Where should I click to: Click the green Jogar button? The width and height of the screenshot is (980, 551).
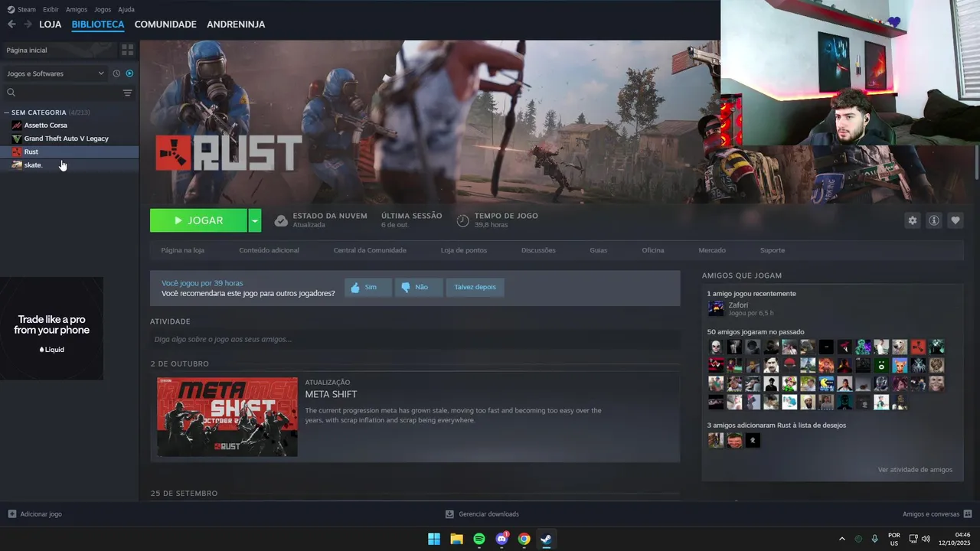coord(198,220)
